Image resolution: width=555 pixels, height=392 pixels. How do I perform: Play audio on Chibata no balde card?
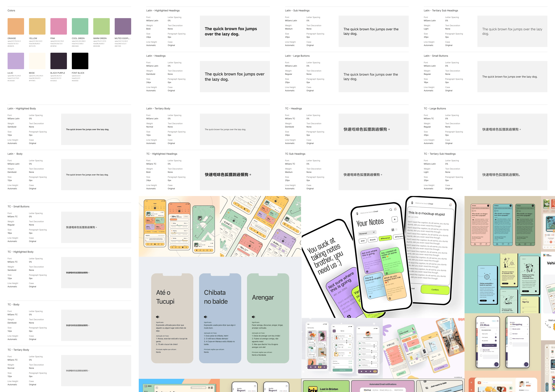(x=205, y=317)
